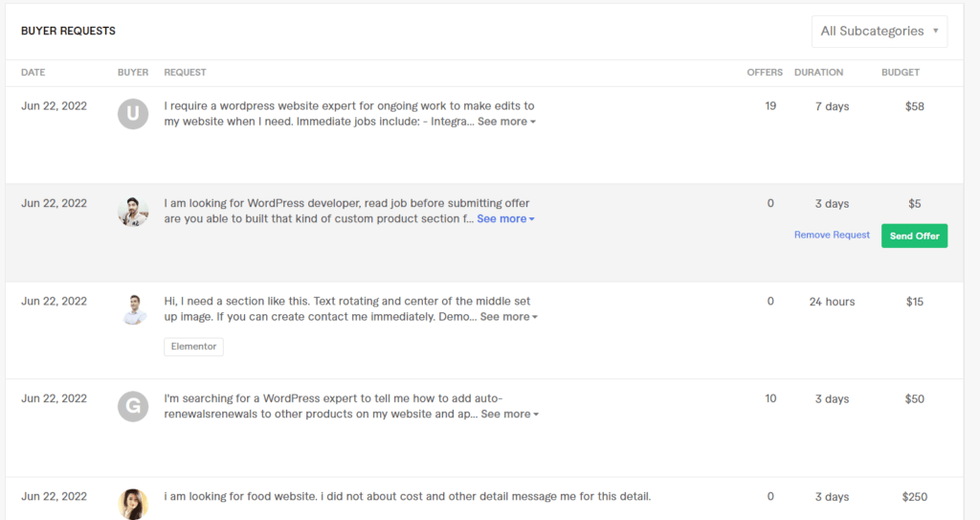Open the All Subcategories dropdown
The image size is (980, 520).
coord(880,31)
